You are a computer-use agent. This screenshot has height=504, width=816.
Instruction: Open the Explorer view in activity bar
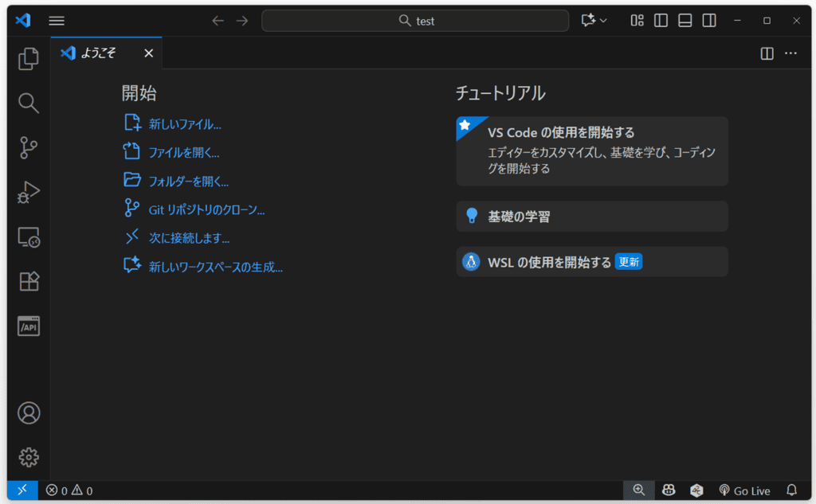(29, 58)
